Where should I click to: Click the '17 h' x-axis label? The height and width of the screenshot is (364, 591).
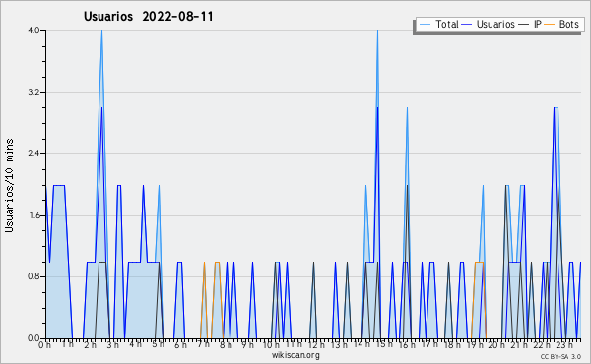(429, 344)
